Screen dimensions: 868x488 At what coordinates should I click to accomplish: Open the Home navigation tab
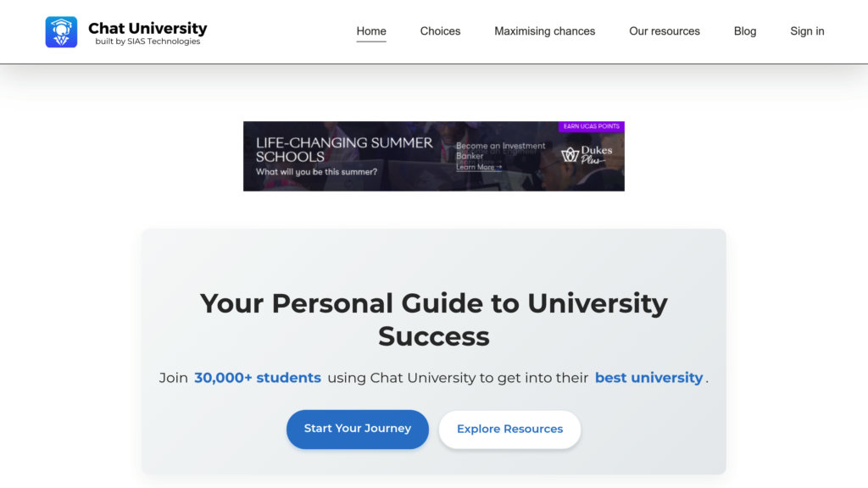coord(371,31)
